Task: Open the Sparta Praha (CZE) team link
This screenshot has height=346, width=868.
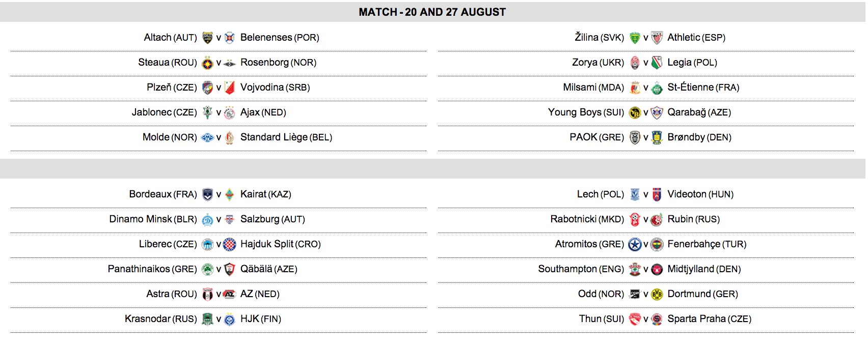Action: 710,319
